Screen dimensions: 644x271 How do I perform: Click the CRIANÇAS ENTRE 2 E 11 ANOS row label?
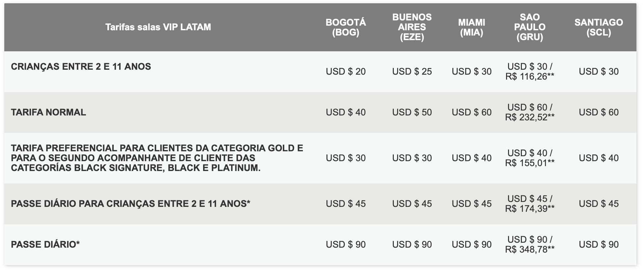pyautogui.click(x=81, y=66)
